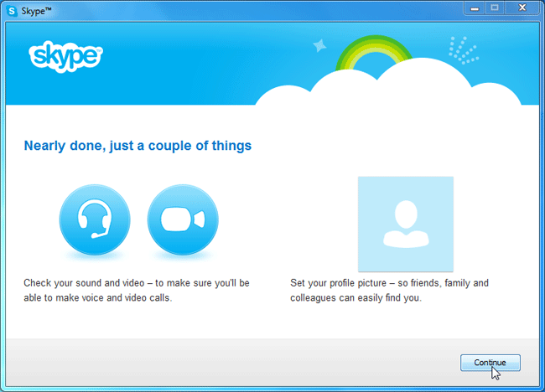Click the Skype logo in the banner
Screen dimensions: 545x392
(65, 56)
